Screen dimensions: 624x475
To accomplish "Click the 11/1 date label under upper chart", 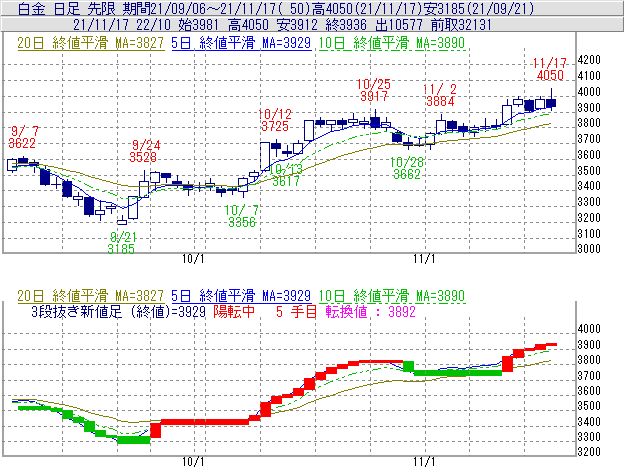I will pos(424,259).
